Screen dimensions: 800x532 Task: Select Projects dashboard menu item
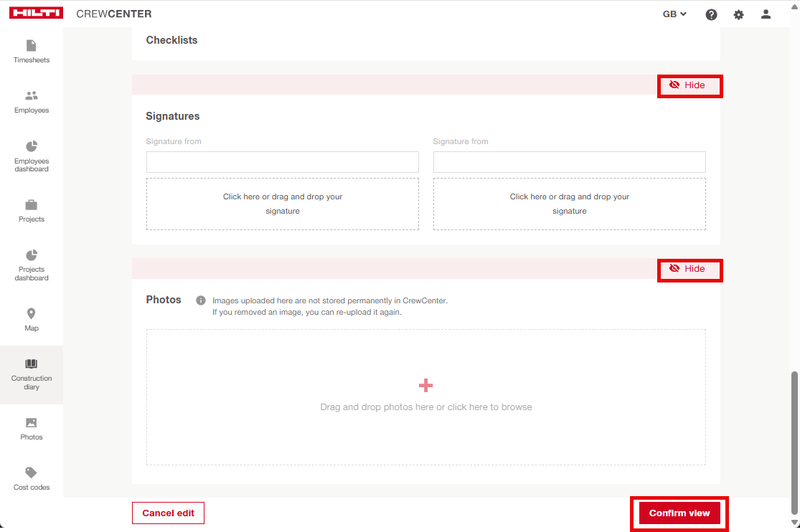(31, 264)
